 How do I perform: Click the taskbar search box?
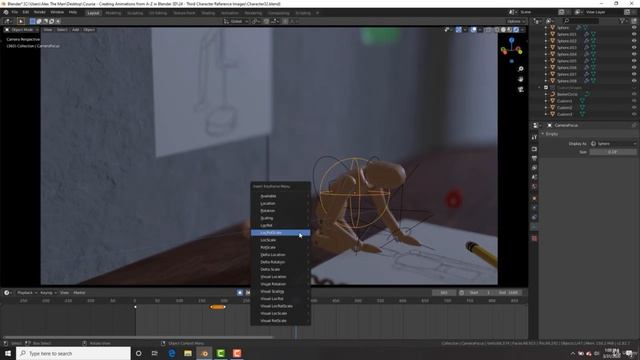click(73, 353)
